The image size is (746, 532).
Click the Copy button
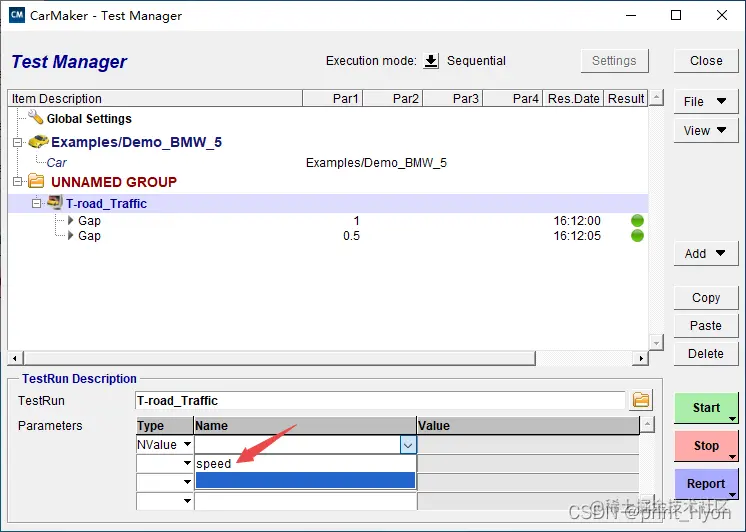[706, 298]
